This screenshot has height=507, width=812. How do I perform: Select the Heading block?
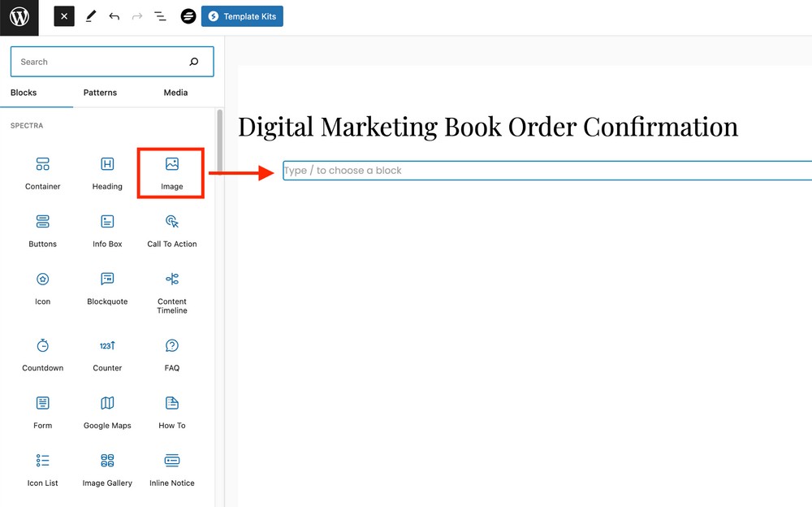click(106, 171)
